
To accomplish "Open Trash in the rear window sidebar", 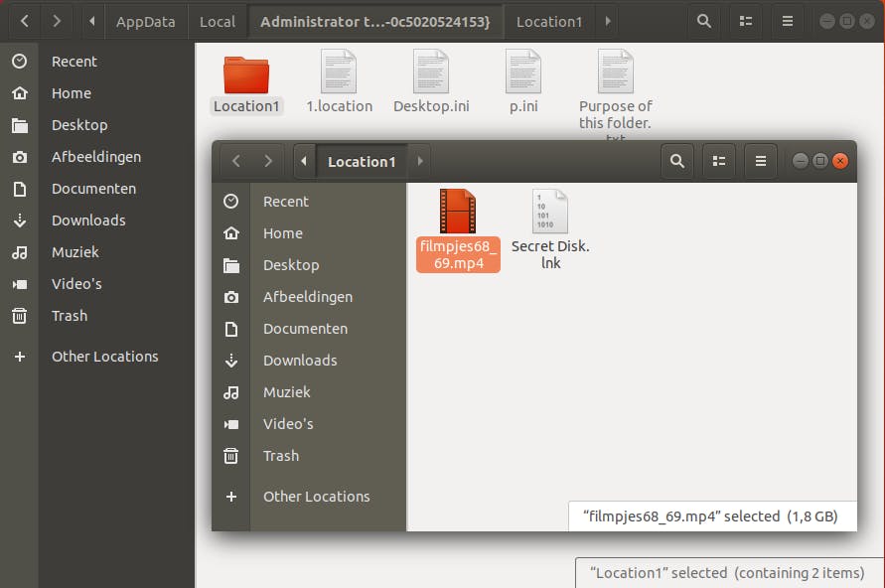I will tap(96, 316).
